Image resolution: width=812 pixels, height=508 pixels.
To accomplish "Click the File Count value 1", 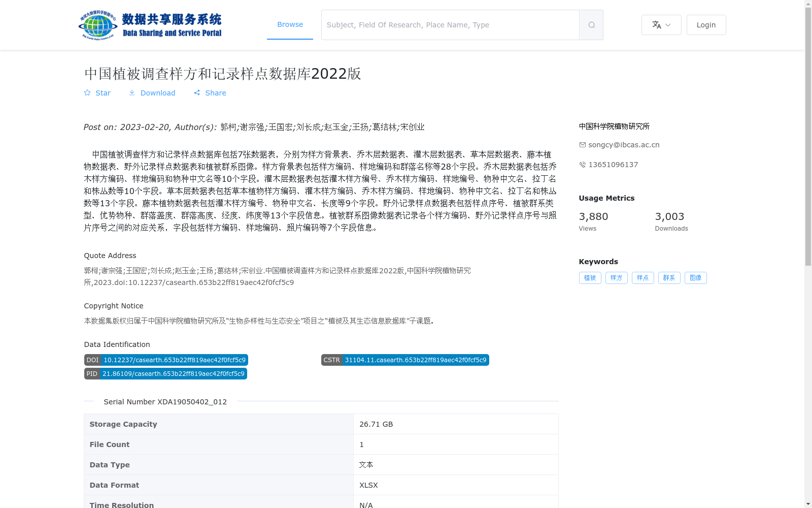I will click(x=361, y=444).
